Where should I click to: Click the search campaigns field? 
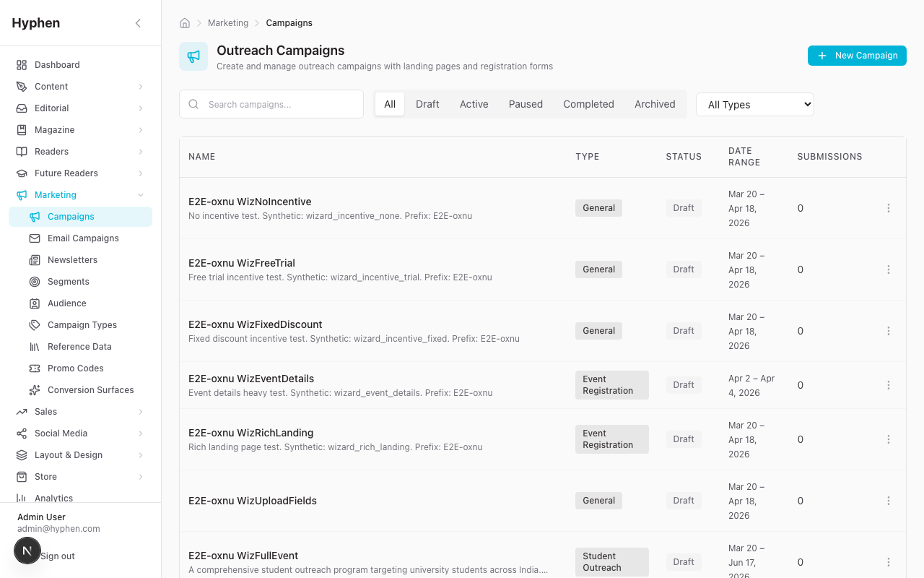coord(271,104)
